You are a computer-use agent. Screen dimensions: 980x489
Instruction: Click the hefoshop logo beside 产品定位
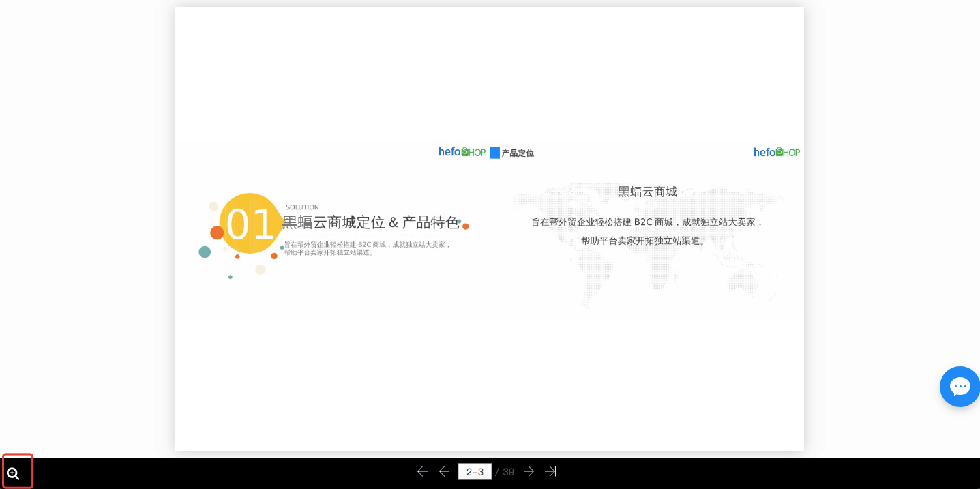pos(462,152)
